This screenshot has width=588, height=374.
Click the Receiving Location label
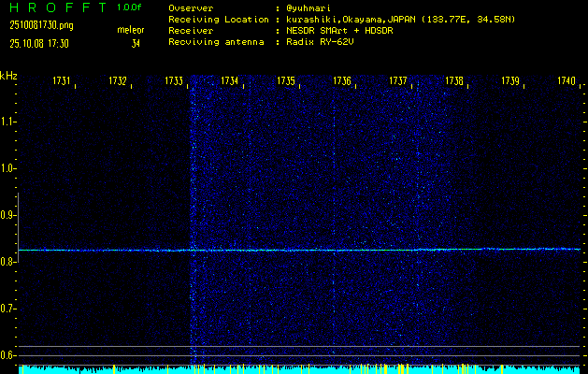(x=219, y=20)
